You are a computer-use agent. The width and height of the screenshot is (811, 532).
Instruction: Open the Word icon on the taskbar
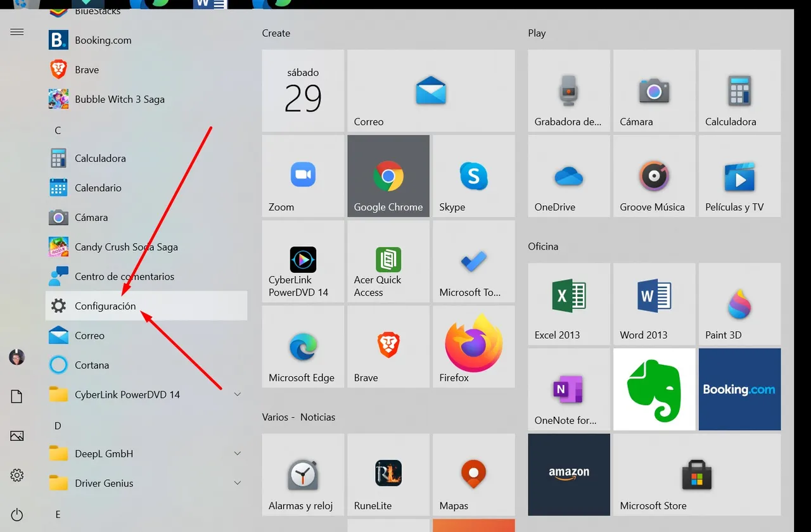click(x=210, y=4)
